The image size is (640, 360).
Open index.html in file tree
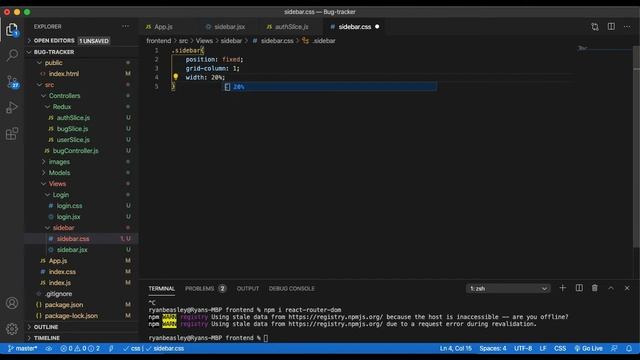click(x=64, y=74)
